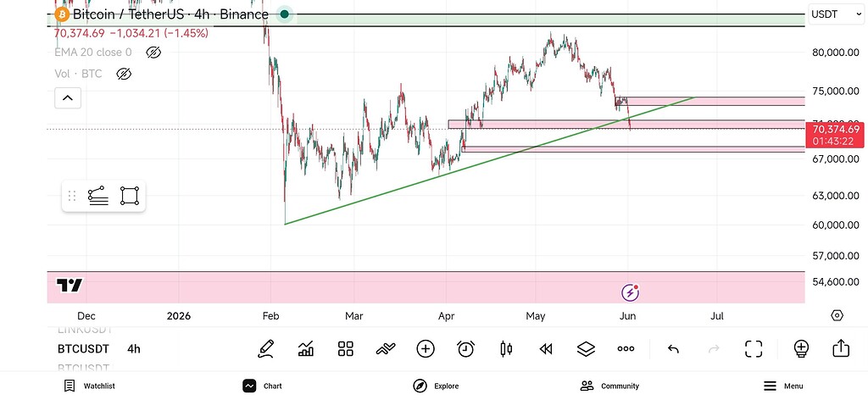Click the 80,000.00 price axis label
The height and width of the screenshot is (400, 868).
tap(836, 53)
